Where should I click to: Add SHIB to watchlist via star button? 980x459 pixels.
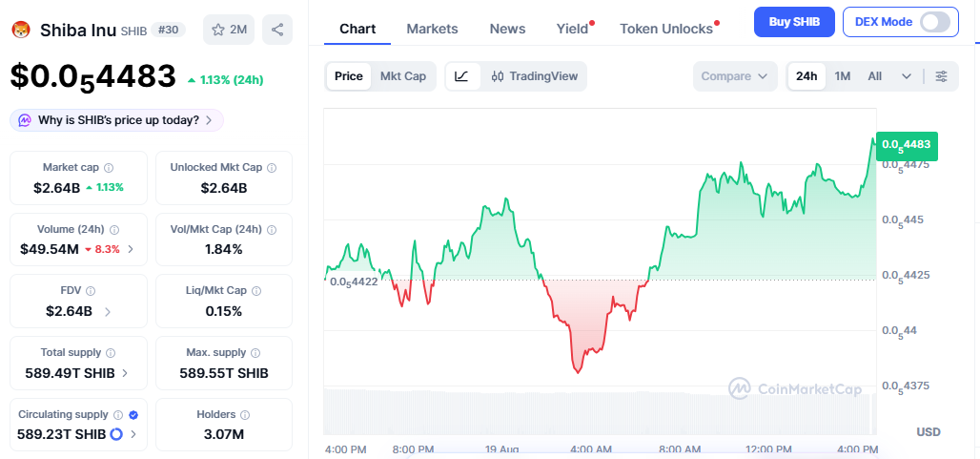[x=229, y=30]
